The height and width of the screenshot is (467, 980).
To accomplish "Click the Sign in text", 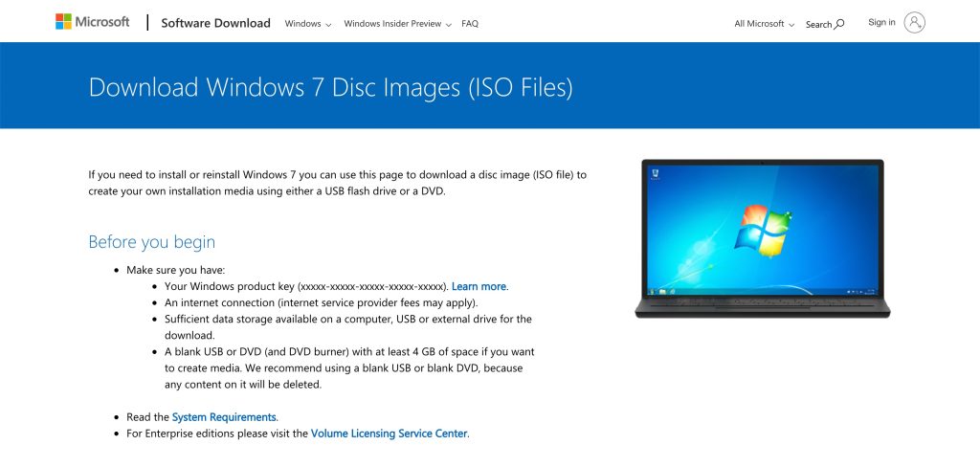I will 881,23.
